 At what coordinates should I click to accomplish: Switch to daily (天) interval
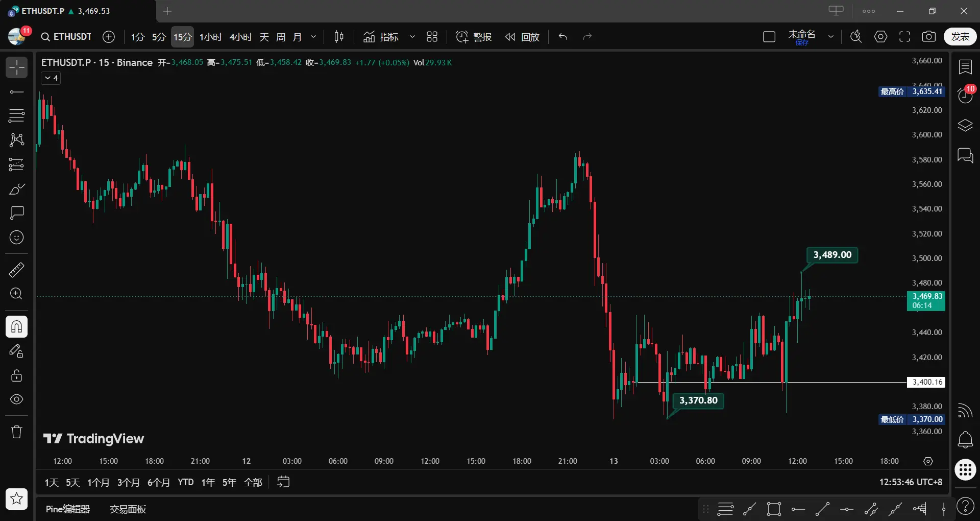pos(264,37)
